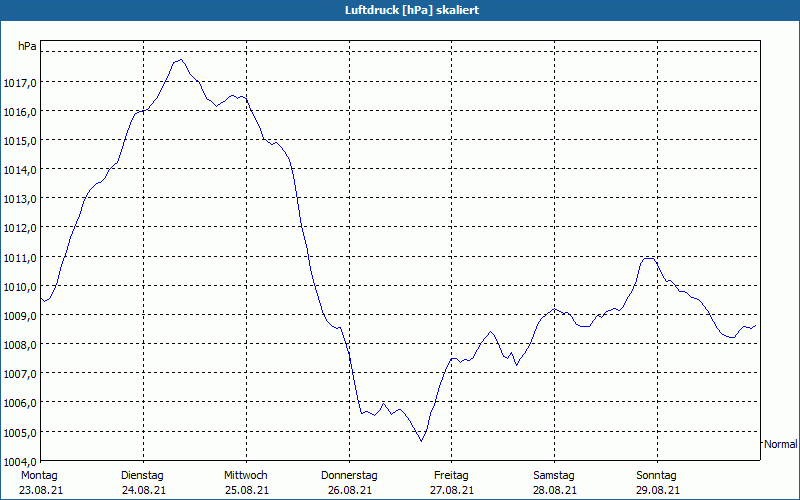Select the 1017,0 axis value
800x500 pixels.
[20, 83]
